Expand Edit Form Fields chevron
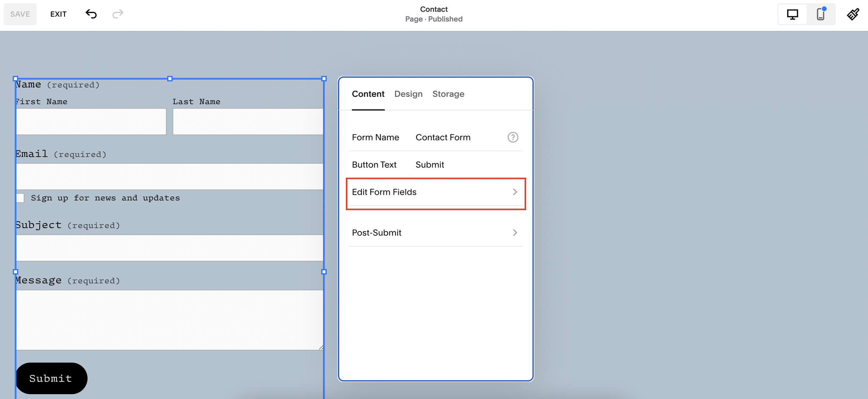Viewport: 868px width, 399px height. pos(515,192)
